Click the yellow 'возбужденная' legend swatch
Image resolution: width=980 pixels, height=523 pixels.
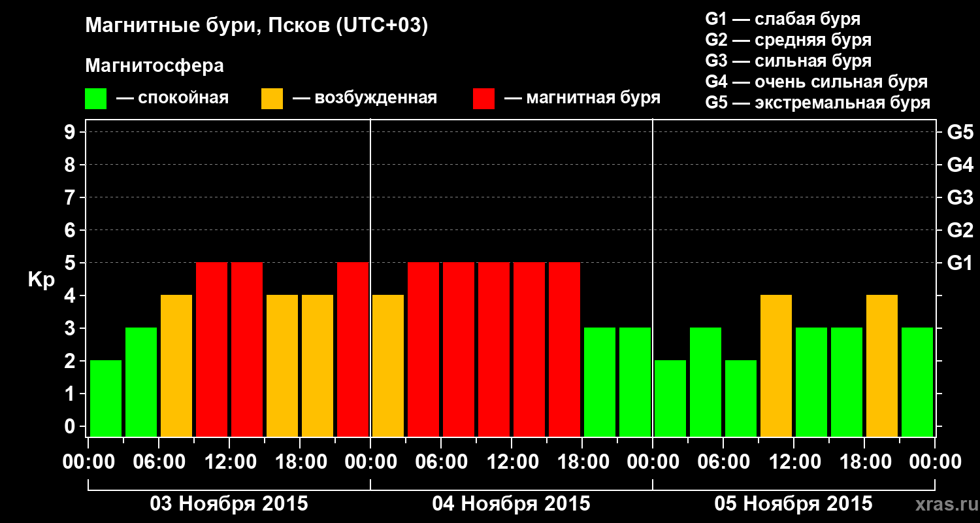(272, 99)
